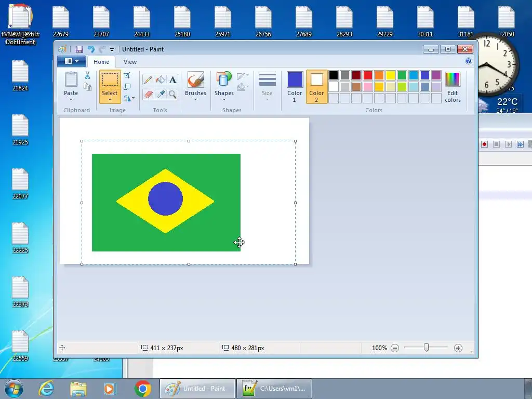Pick the pink color swatch
The image size is (532, 399).
point(368,87)
